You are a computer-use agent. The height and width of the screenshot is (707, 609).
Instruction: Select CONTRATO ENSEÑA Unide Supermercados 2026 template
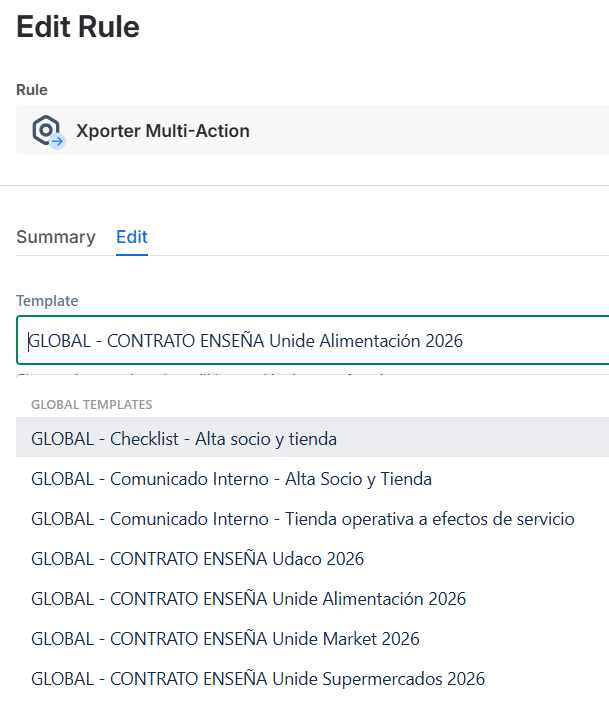click(x=258, y=679)
